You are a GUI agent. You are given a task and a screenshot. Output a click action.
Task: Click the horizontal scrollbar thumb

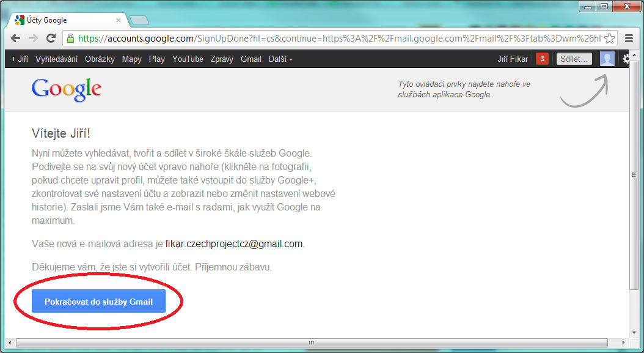312,343
